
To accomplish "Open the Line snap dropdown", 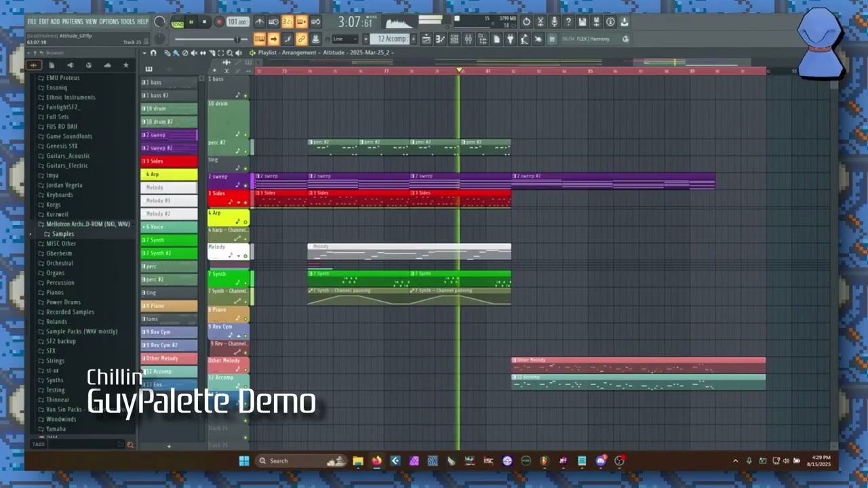I will tap(345, 39).
